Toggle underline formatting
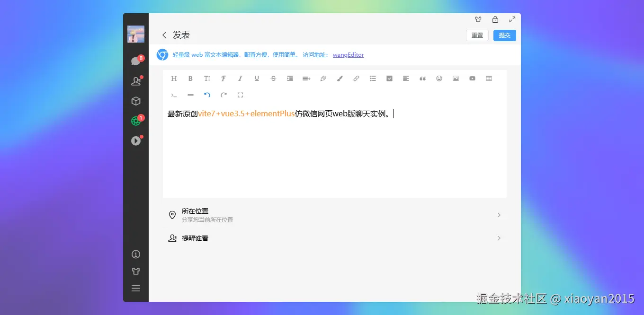This screenshot has width=644, height=315. point(257,79)
